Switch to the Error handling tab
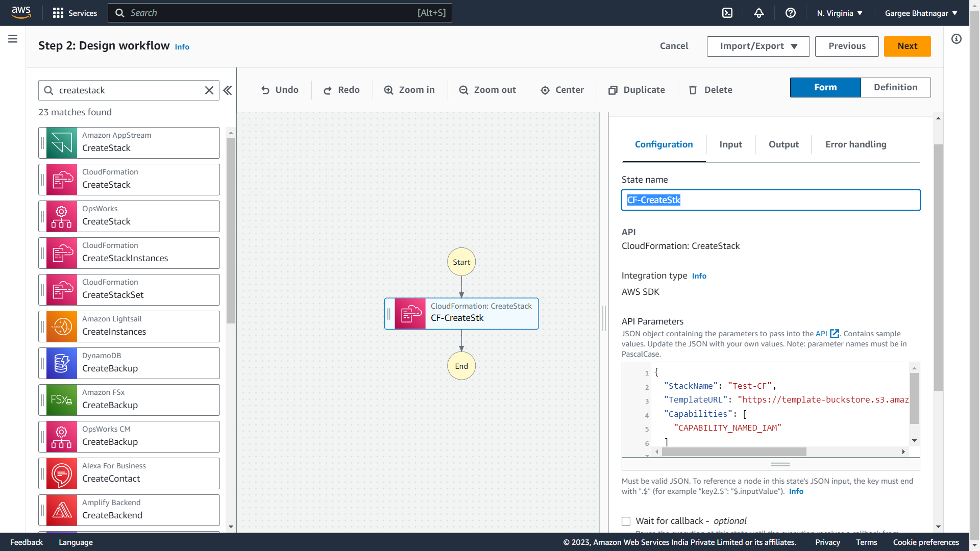 (855, 144)
